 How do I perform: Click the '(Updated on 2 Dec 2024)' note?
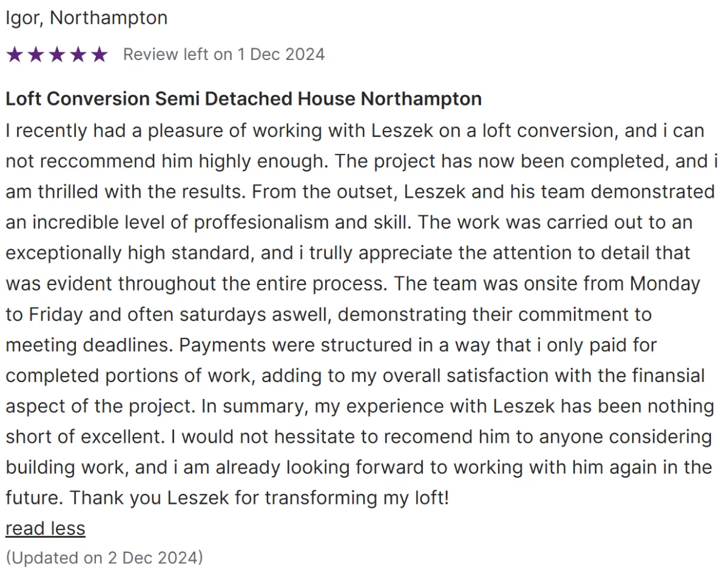point(104,557)
